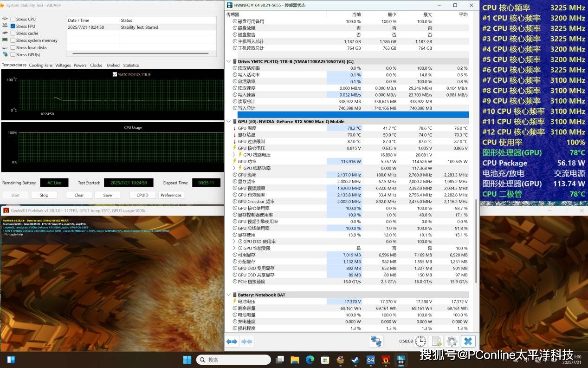The width and height of the screenshot is (588, 368).
Task: Click the Preferences button
Action: [171, 195]
